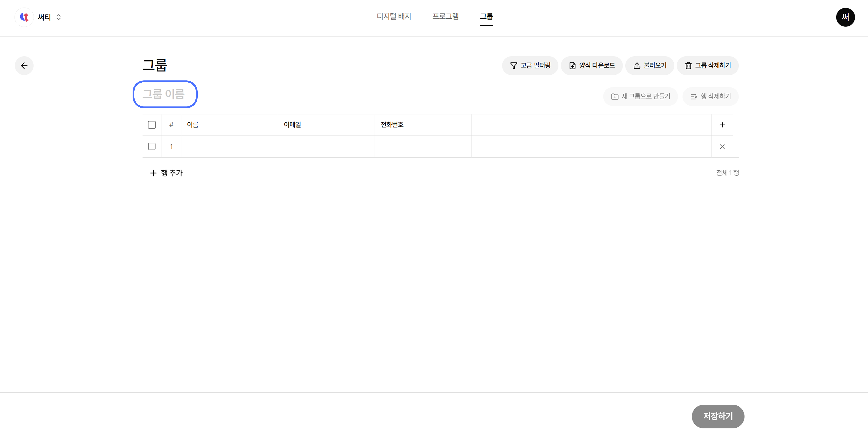Click the 이름 column header
868x438 pixels.
[x=229, y=125]
